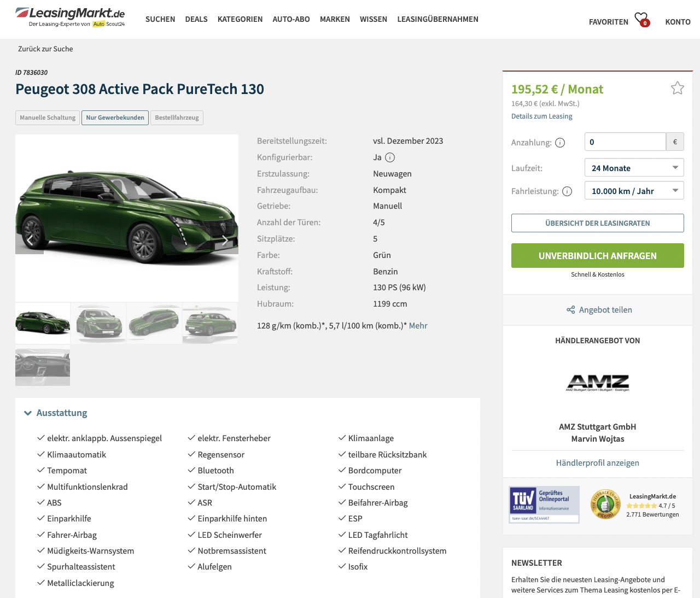Viewport: 700px width, 598px height.
Task: Open Details zum Leasing link
Action: tap(542, 116)
